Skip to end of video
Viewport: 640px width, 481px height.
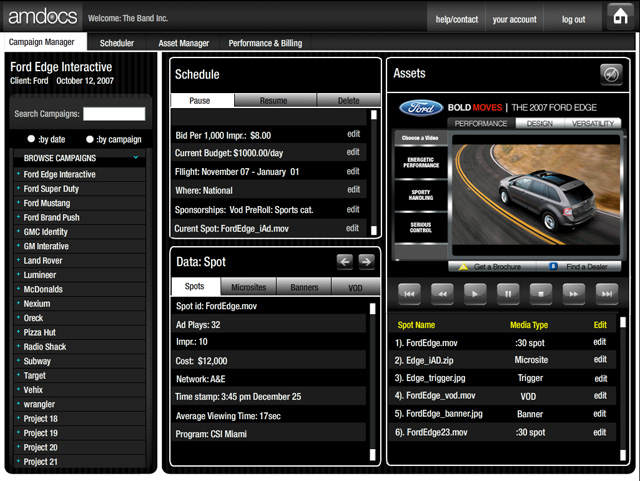point(607,294)
